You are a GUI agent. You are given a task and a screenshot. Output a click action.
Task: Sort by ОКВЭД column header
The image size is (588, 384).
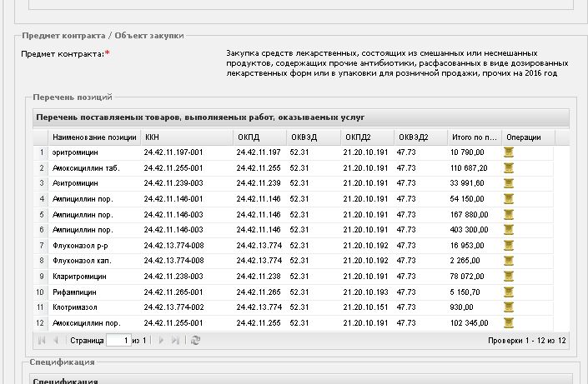(x=314, y=137)
